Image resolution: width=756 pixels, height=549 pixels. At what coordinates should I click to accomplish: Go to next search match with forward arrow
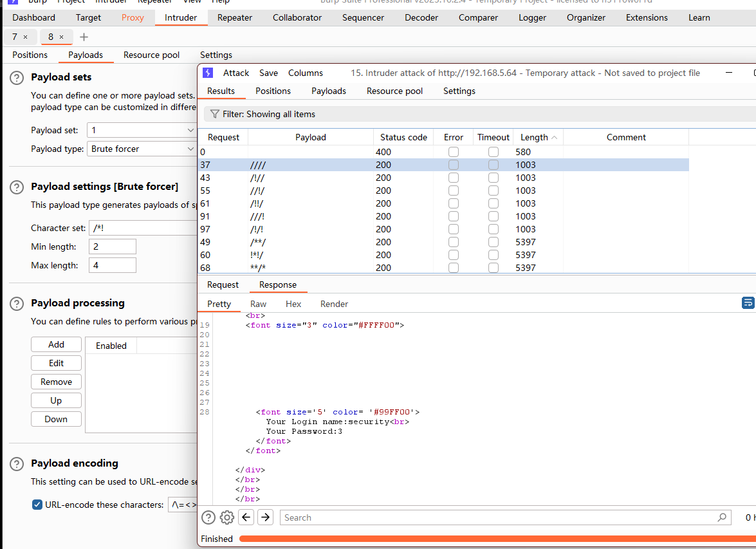(x=266, y=517)
